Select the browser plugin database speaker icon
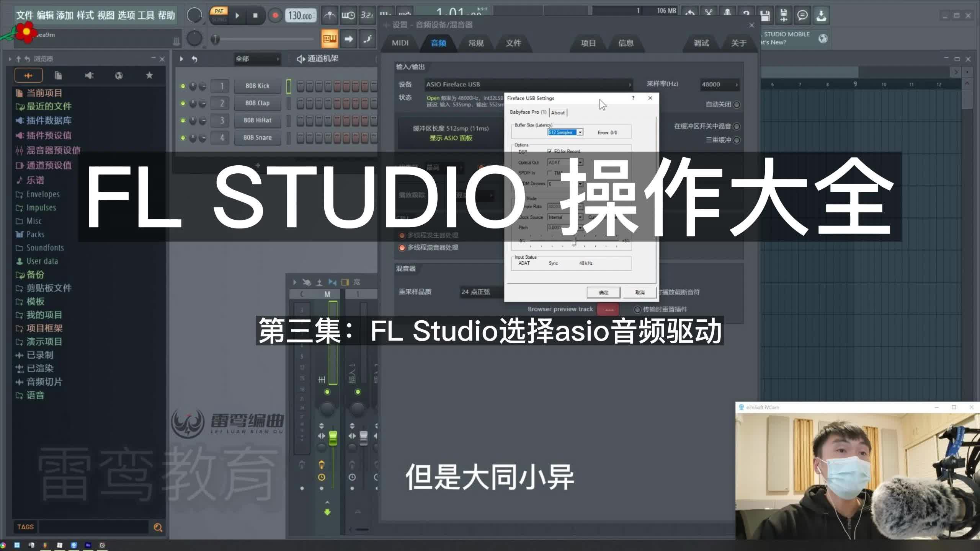The width and height of the screenshot is (980, 551). click(x=89, y=75)
